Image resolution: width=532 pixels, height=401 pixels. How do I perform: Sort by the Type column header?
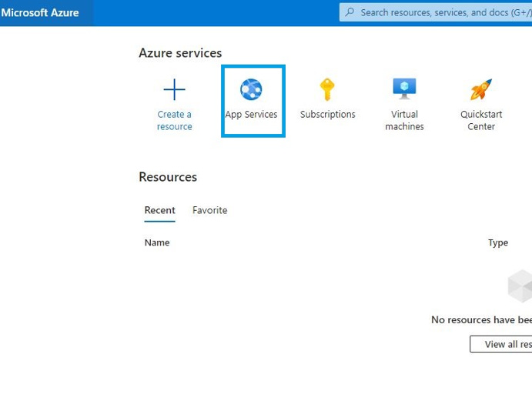point(498,242)
